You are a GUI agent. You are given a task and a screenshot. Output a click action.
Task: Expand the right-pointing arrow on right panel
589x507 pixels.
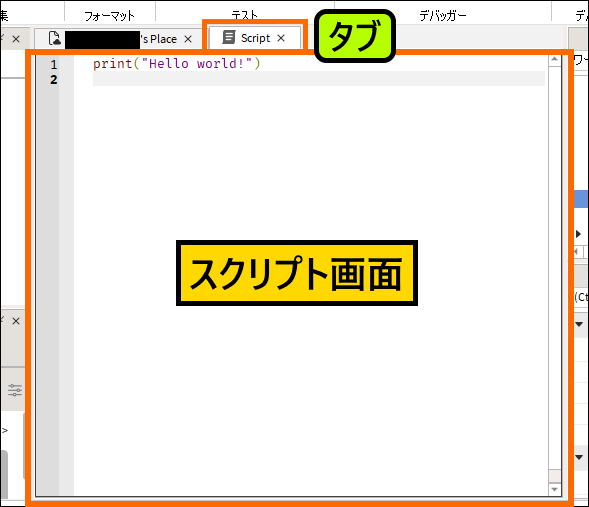578,234
